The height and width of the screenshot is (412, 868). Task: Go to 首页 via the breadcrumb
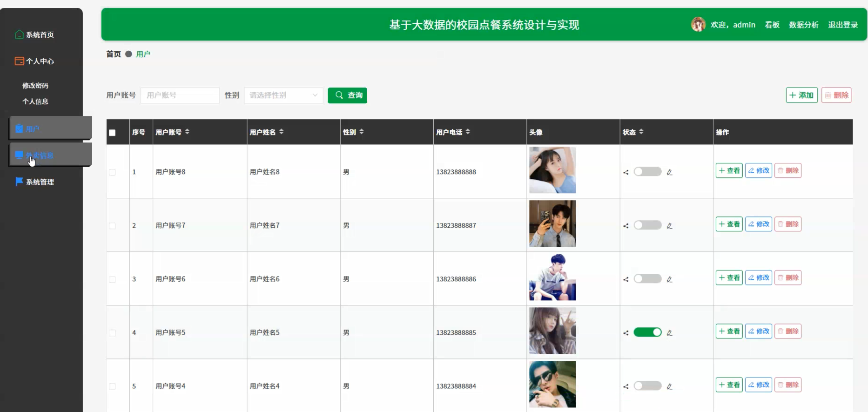tap(114, 54)
